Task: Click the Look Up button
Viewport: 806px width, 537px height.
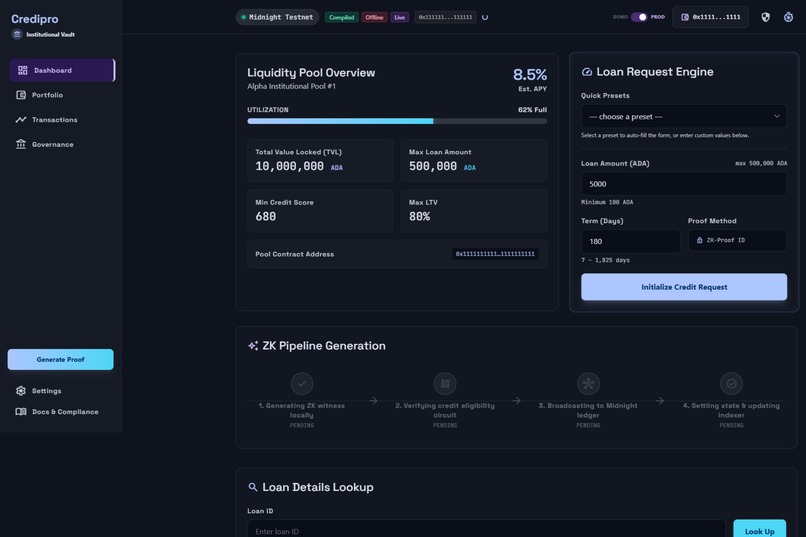Action: tap(759, 530)
